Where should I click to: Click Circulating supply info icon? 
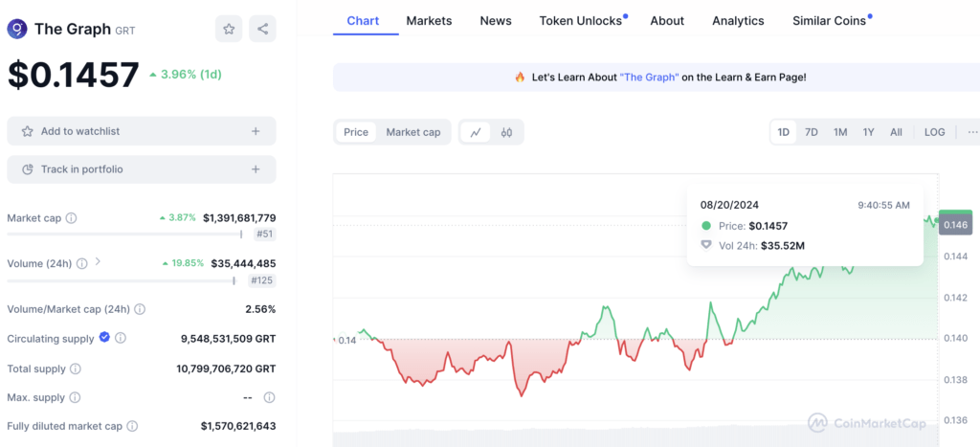coord(121,338)
